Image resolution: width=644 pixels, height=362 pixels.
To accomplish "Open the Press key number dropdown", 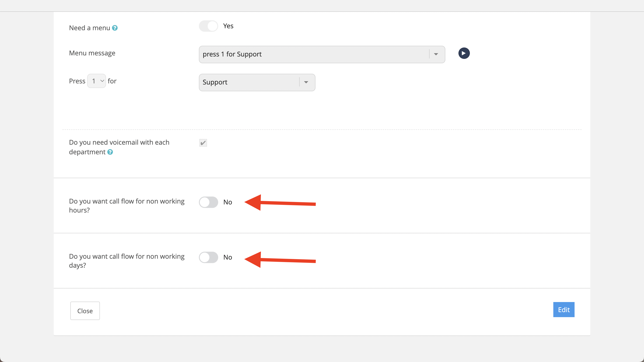I will (x=97, y=81).
